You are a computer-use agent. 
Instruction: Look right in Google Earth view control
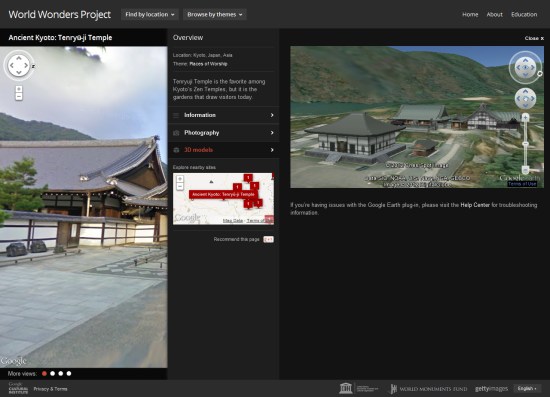pos(533,67)
